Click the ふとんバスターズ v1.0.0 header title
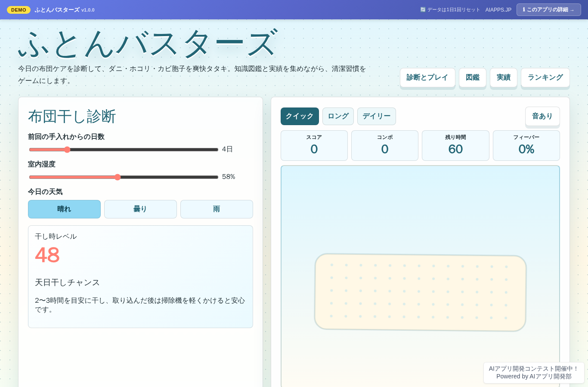 coord(65,10)
